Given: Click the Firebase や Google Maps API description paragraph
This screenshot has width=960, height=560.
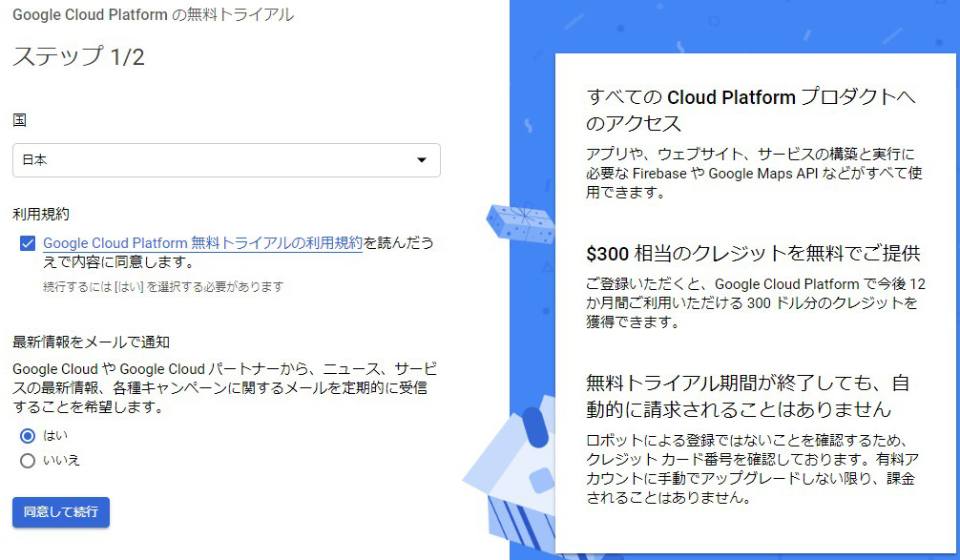Looking at the screenshot, I should (754, 174).
